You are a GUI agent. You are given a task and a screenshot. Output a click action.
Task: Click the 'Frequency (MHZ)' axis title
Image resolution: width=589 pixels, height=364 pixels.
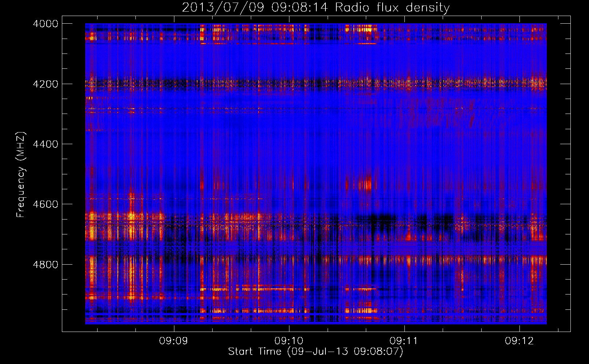[21, 175]
